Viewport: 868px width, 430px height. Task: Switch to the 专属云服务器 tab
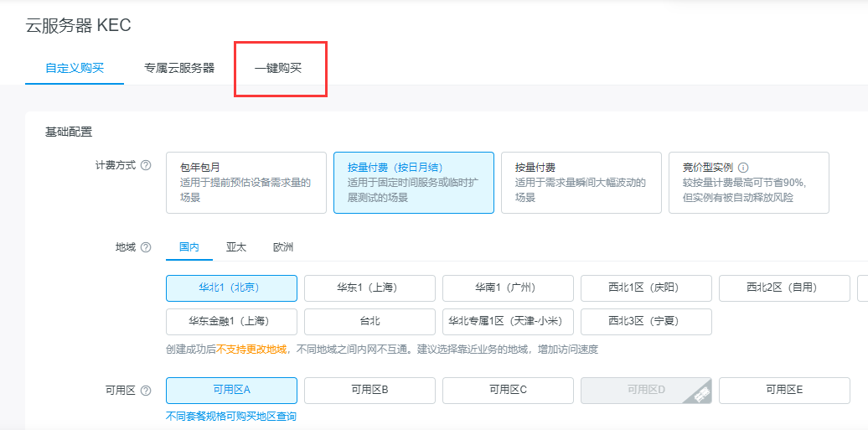pos(179,69)
